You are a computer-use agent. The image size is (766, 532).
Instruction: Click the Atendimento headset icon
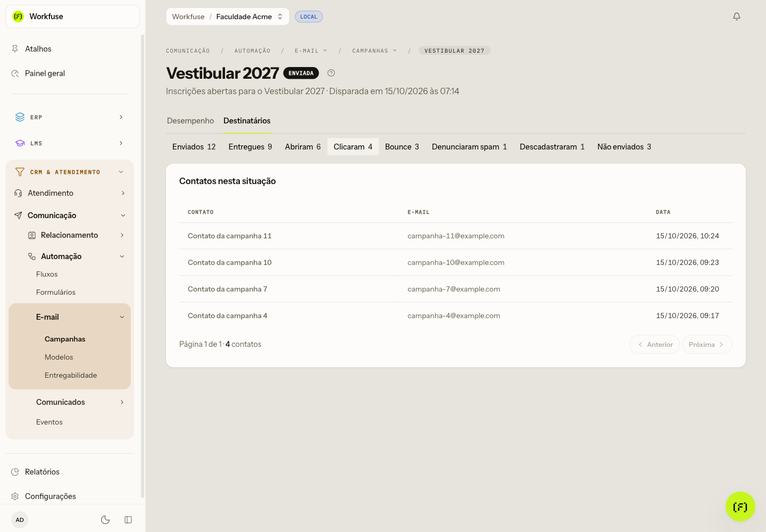click(18, 193)
